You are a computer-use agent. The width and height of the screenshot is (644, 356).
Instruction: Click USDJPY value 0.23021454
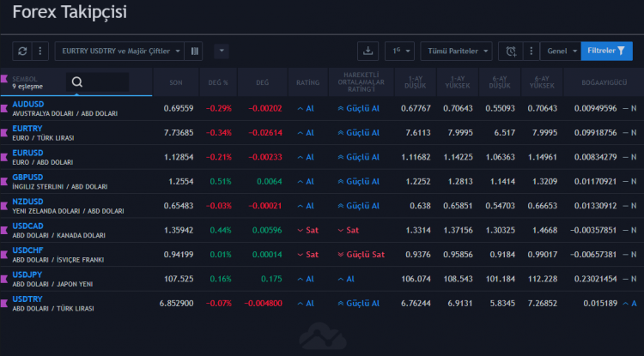[596, 279]
